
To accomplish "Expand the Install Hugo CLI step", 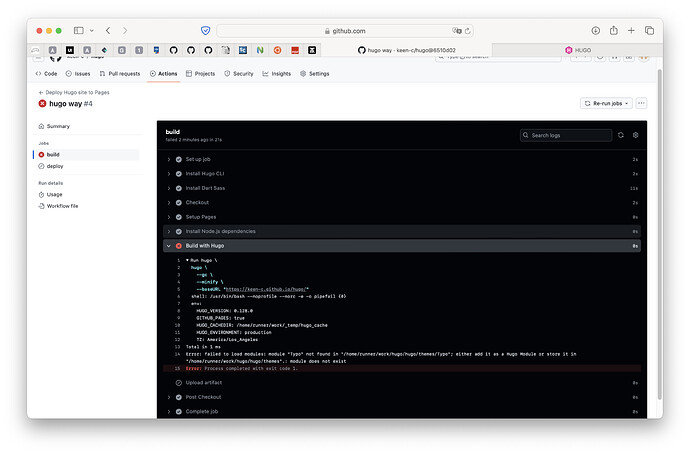I will pyautogui.click(x=169, y=174).
